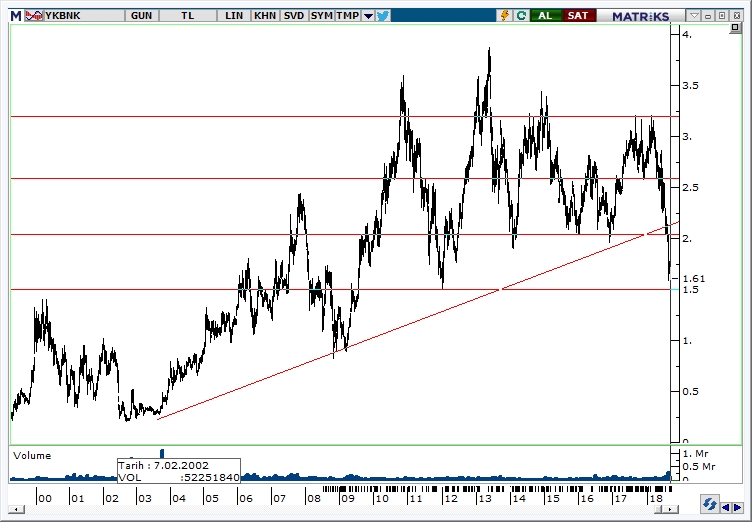Toggle the KHN option
The image size is (752, 522).
coord(265,16)
